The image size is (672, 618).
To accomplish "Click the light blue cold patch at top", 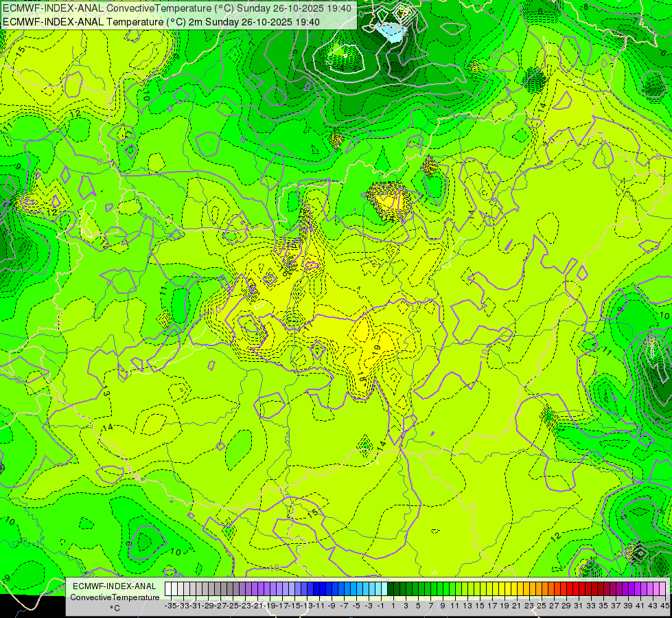I will tap(392, 32).
